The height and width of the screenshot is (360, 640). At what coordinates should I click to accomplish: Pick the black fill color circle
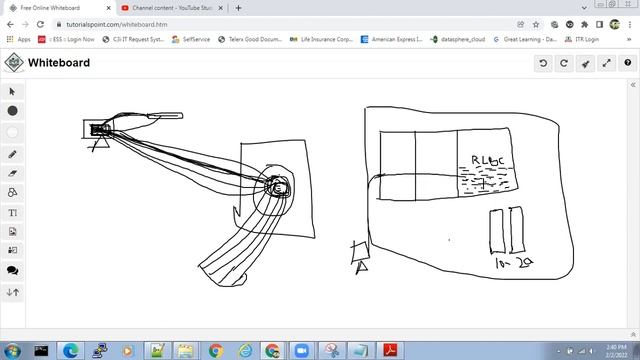[13, 111]
